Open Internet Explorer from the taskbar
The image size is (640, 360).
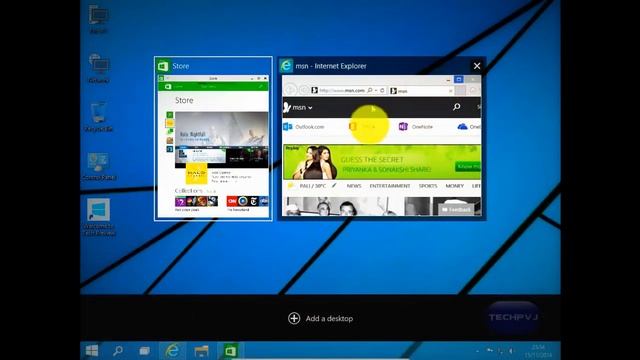[x=172, y=351]
